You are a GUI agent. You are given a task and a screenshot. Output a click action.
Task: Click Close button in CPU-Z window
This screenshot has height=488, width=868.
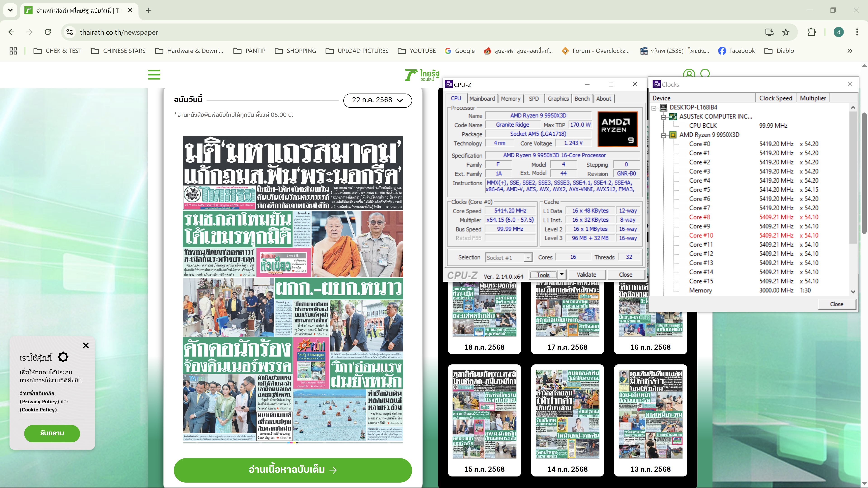coord(625,274)
